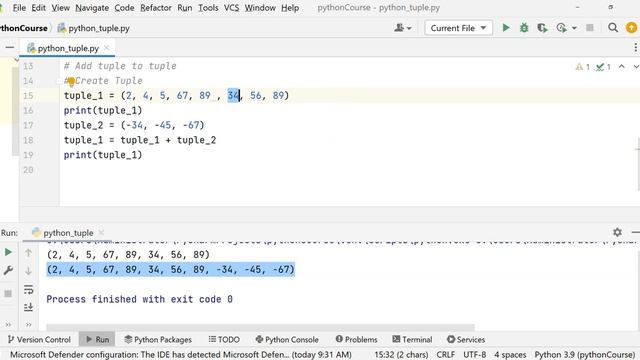Click the warnings indicator showing 1 warning
The height and width of the screenshot is (360, 640).
(582, 67)
